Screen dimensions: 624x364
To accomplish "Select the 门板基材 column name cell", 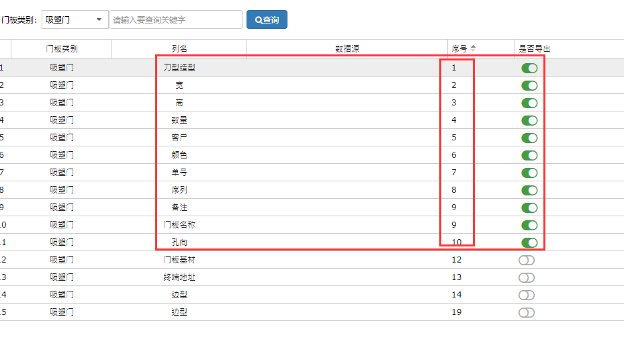I will [x=179, y=260].
